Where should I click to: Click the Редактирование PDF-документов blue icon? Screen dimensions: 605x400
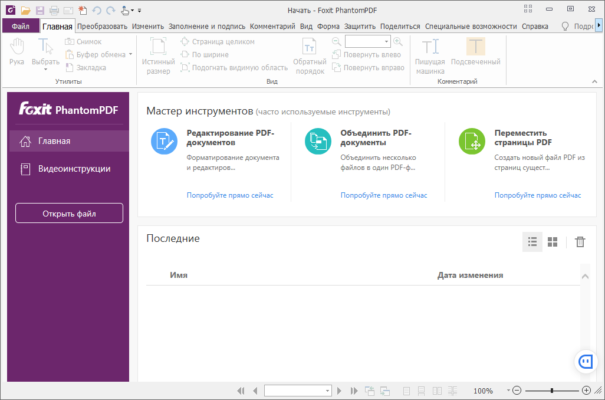pos(164,141)
